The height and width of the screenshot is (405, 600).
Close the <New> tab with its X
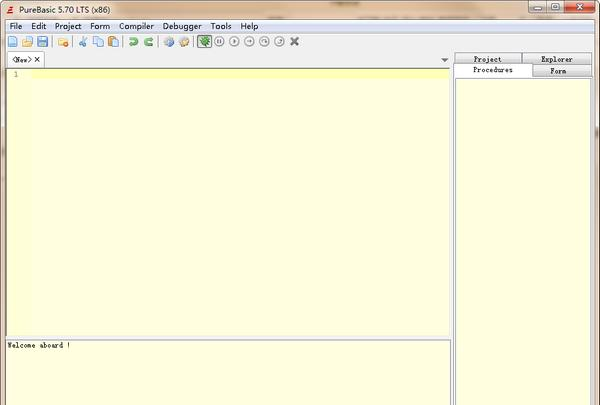37,59
